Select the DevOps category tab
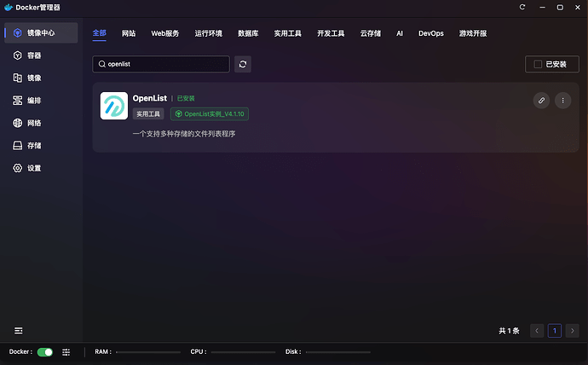This screenshot has width=588, height=365. [x=431, y=33]
